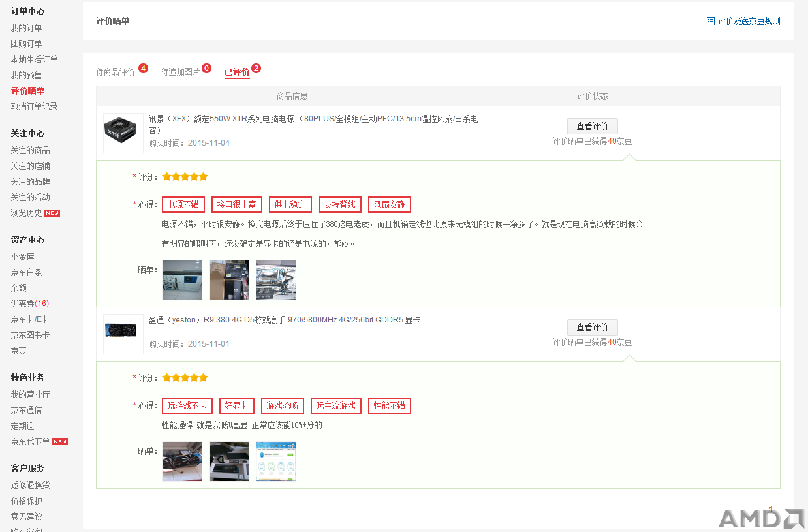Open benchmark screenshot in graphics card review
This screenshot has width=808, height=532.
click(276, 462)
